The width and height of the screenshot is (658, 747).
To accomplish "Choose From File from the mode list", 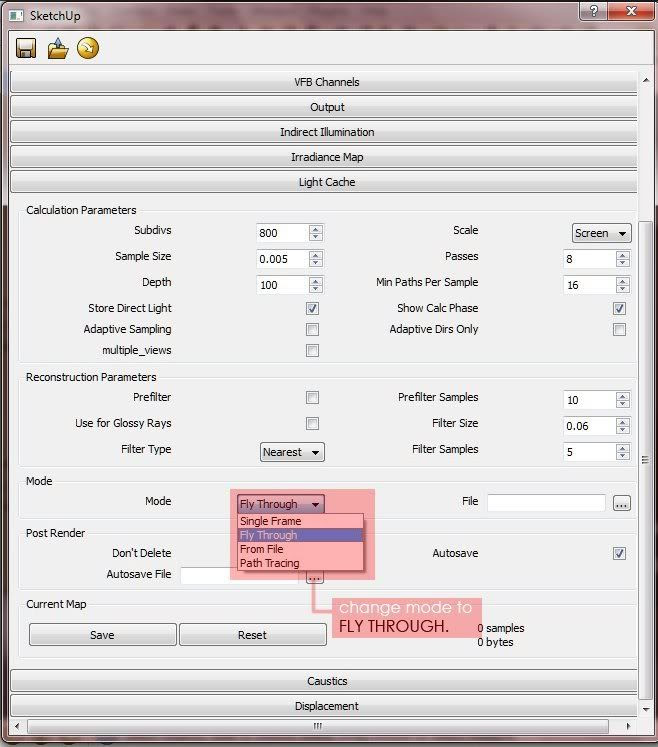I will (300, 549).
